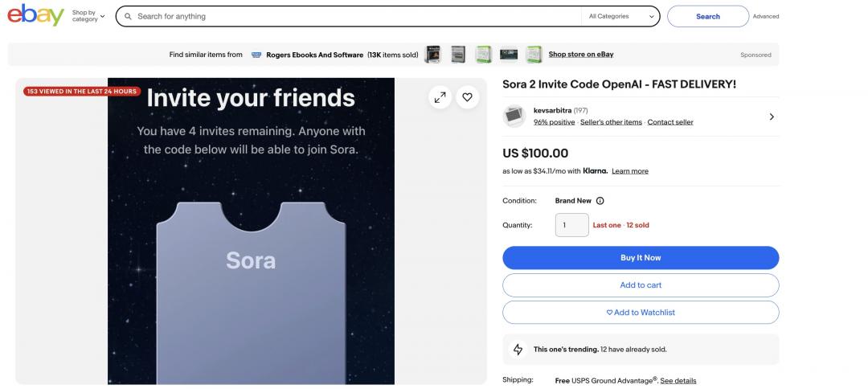Click the Quantity input box
Viewport: 868px width, 389px height.
571,225
